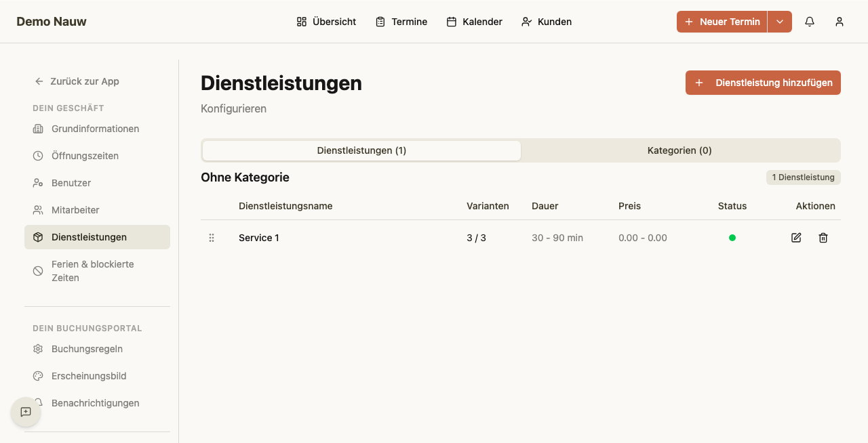Click the Kunden person-check icon

[x=527, y=22]
